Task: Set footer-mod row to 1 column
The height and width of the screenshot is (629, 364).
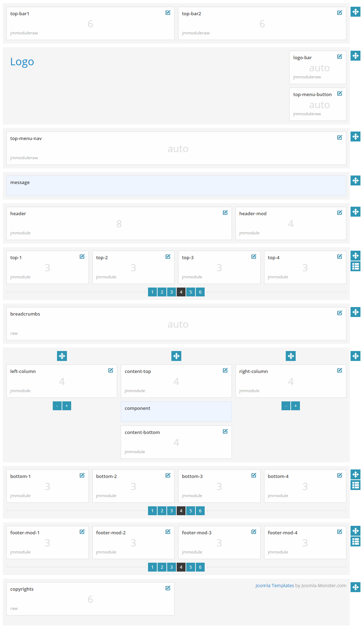Action: [152, 567]
